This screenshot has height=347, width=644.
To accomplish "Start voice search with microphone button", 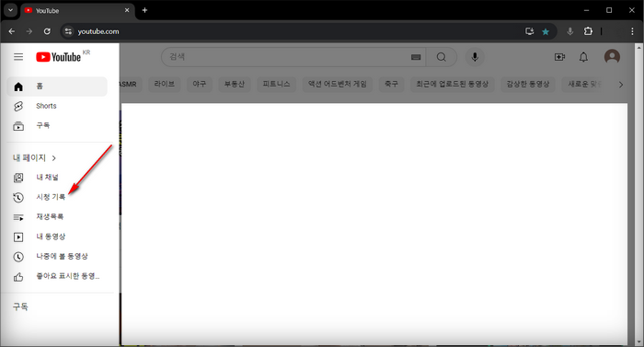I will pos(475,57).
